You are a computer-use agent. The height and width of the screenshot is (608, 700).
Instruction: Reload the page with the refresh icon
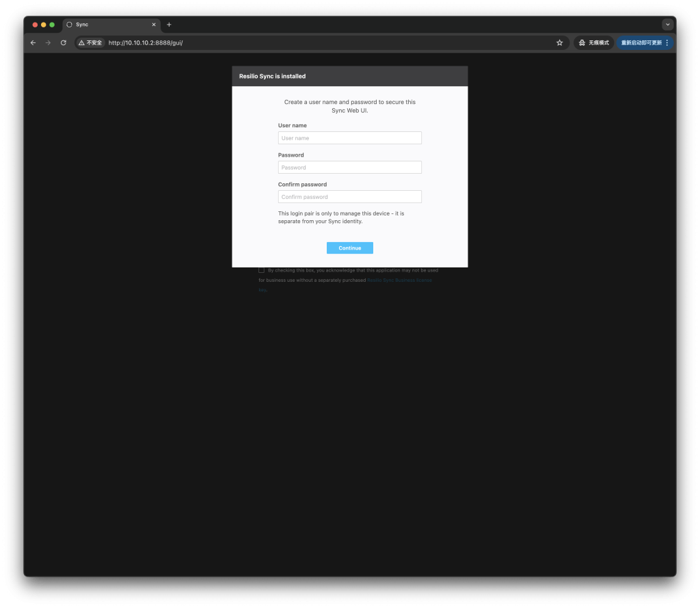pos(64,43)
